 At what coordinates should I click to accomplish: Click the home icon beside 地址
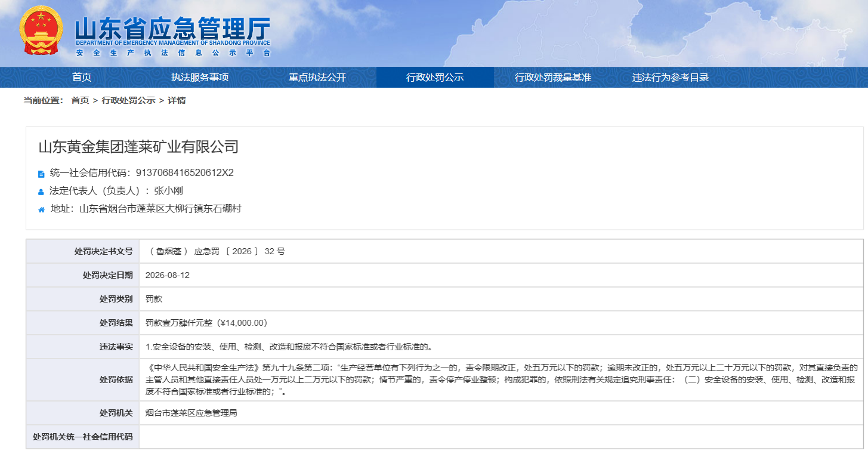[x=41, y=210]
